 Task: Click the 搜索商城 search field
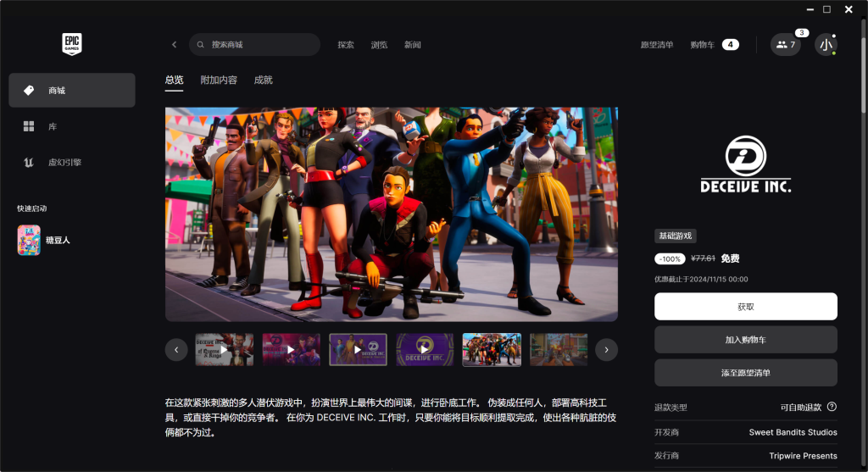coord(254,44)
